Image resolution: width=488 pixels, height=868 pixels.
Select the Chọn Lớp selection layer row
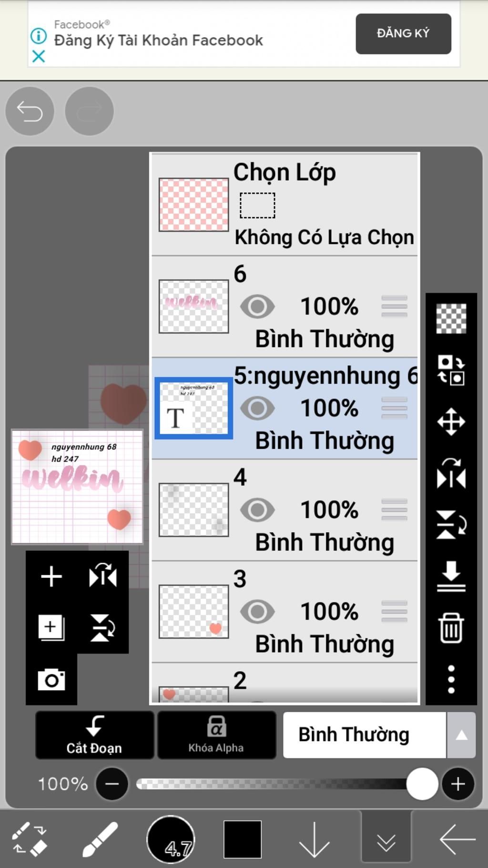tap(285, 205)
